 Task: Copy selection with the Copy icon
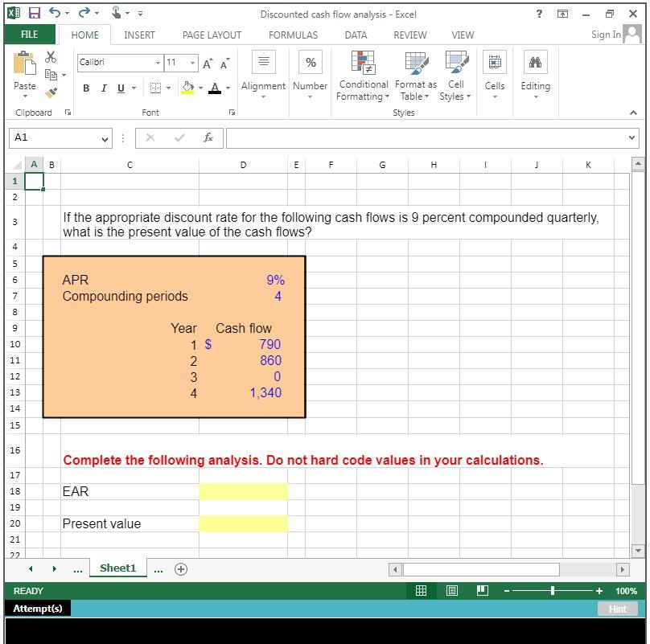pyautogui.click(x=51, y=75)
